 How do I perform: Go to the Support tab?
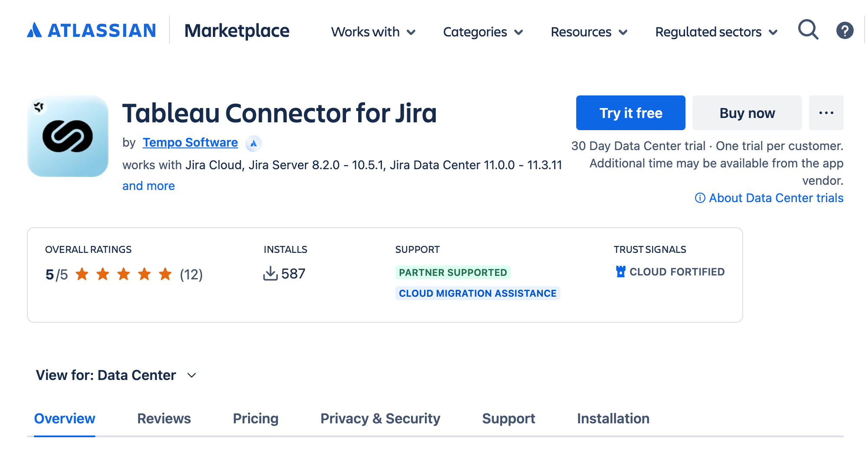click(509, 419)
